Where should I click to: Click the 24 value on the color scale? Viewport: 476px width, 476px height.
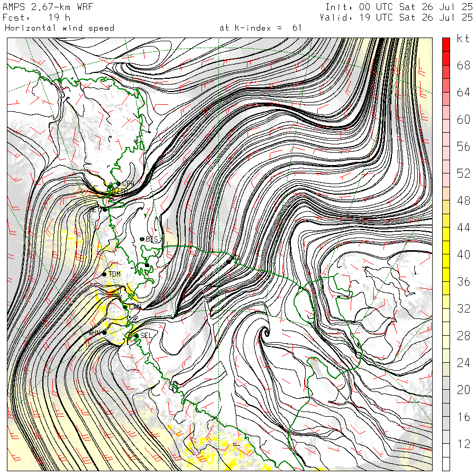click(x=463, y=362)
